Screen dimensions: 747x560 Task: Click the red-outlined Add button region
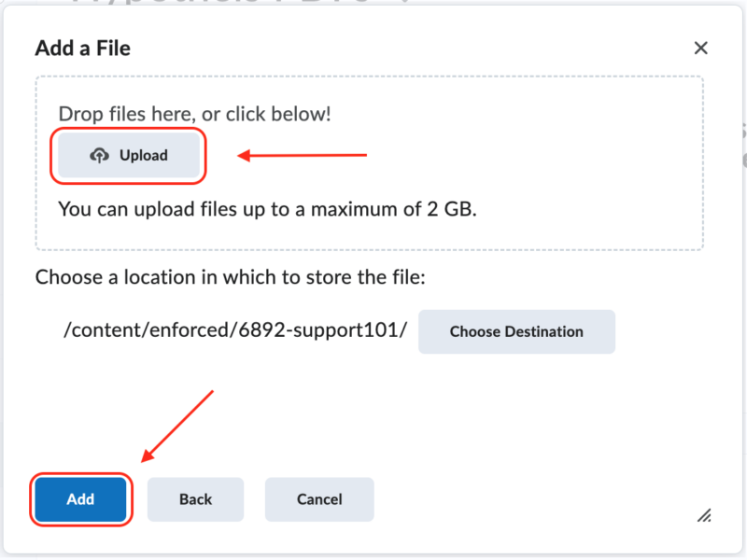pyautogui.click(x=80, y=499)
